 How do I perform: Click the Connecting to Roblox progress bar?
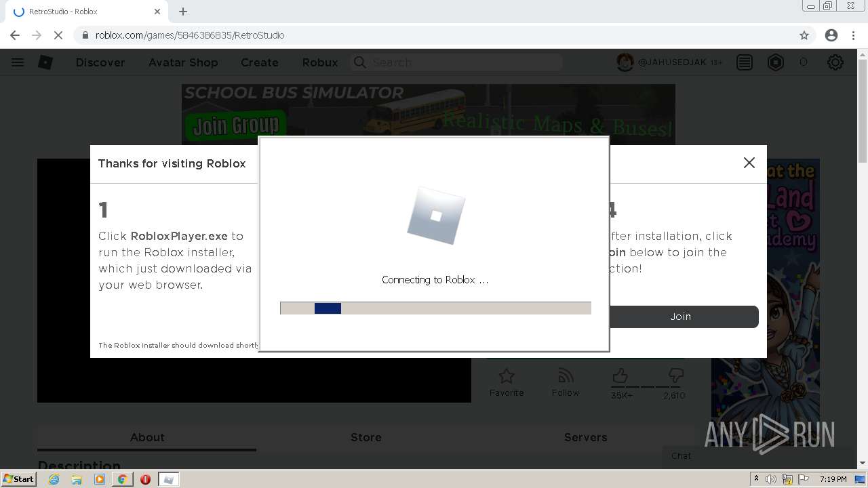435,308
